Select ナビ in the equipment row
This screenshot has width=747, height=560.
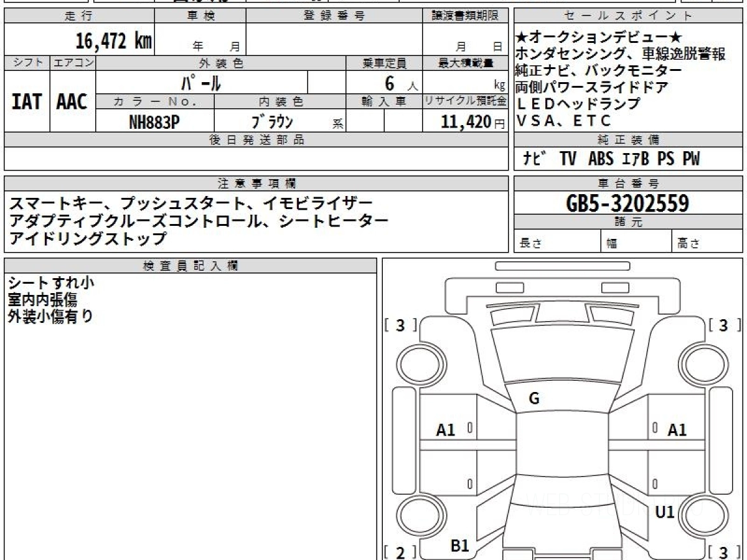pyautogui.click(x=535, y=159)
